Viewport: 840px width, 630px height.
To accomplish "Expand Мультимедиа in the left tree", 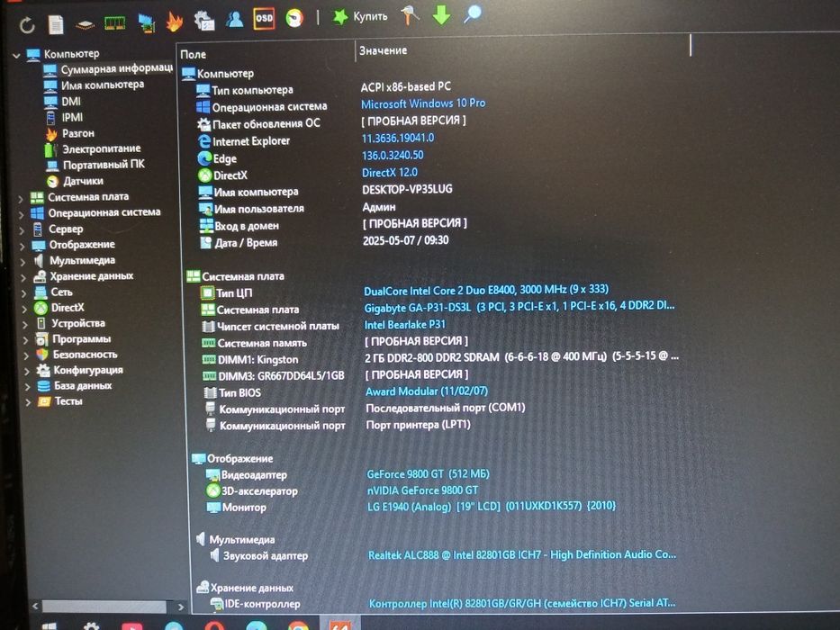I will click(x=23, y=263).
